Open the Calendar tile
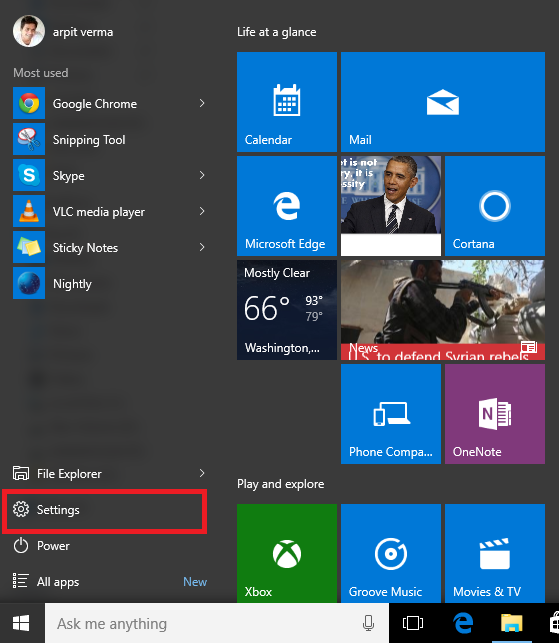The image size is (559, 643). (287, 102)
